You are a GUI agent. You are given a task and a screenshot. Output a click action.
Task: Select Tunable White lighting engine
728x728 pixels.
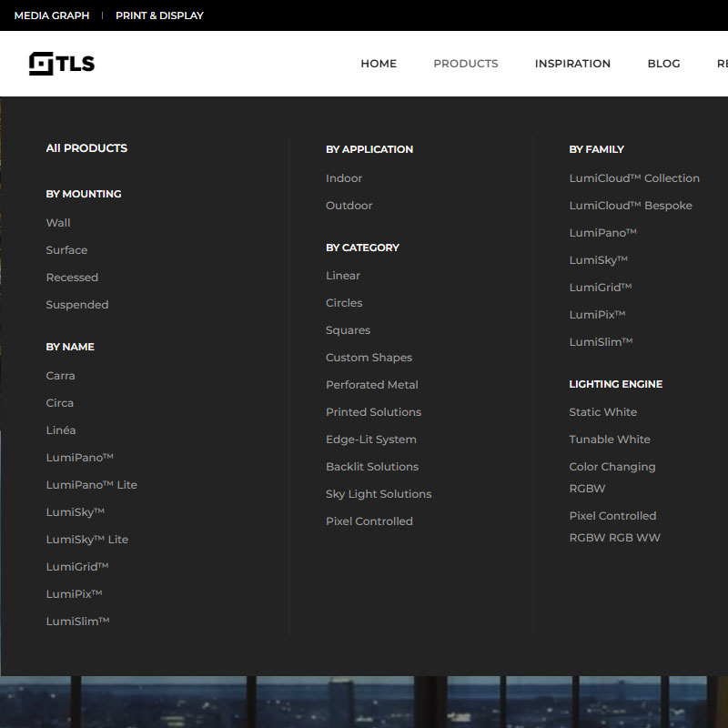pyautogui.click(x=610, y=440)
